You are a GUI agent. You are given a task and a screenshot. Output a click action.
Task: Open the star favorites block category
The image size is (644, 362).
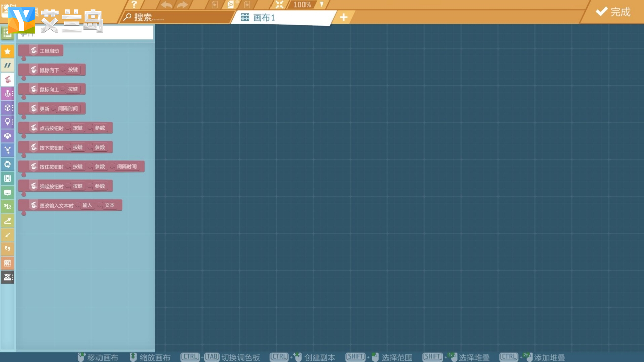pos(7,51)
